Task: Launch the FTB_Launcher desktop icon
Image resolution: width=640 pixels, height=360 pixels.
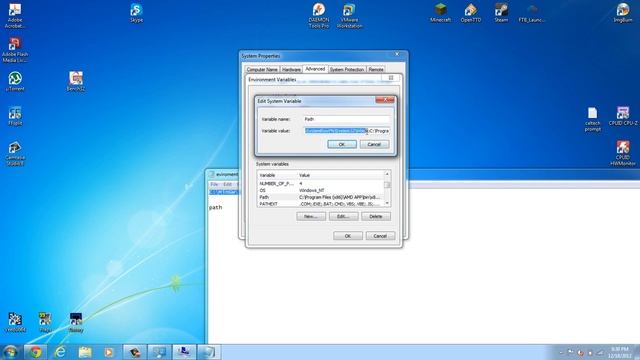Action: (532, 12)
